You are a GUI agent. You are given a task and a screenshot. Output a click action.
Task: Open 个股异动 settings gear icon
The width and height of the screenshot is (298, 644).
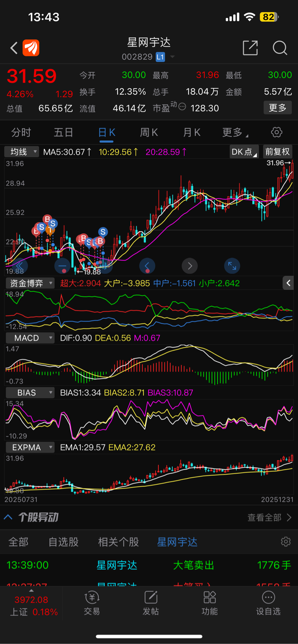286,541
